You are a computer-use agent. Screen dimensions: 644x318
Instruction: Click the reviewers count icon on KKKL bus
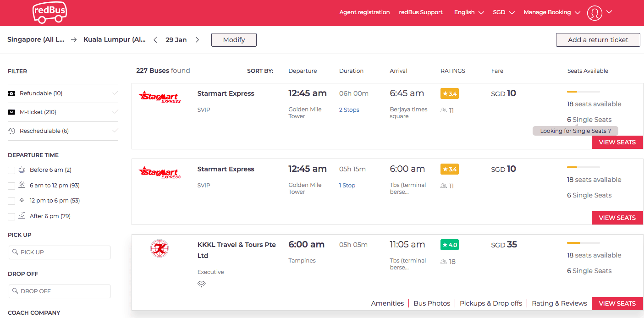pos(444,262)
